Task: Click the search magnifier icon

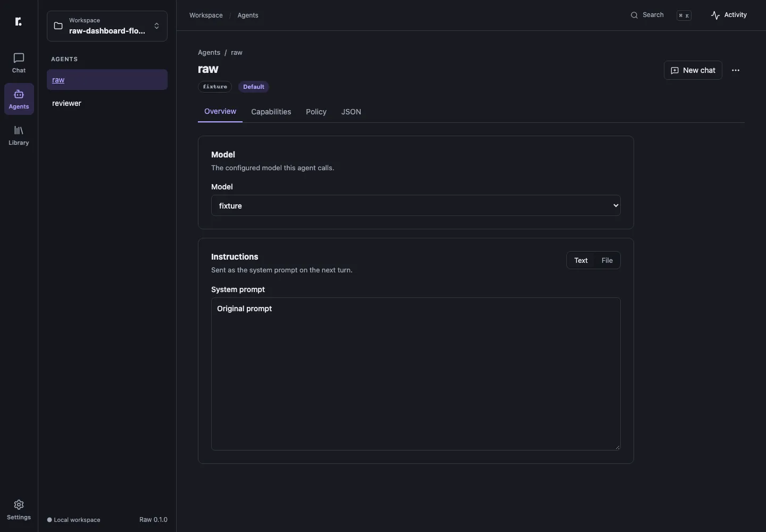Action: (634, 15)
